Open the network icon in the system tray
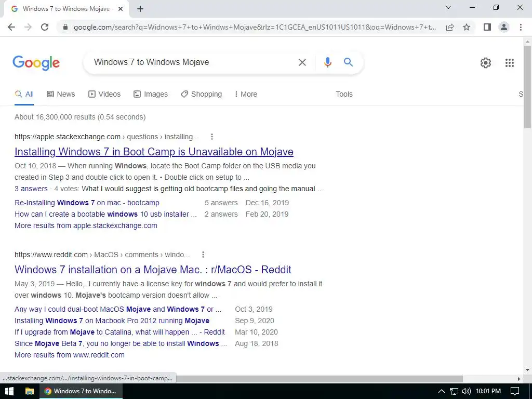 454,391
